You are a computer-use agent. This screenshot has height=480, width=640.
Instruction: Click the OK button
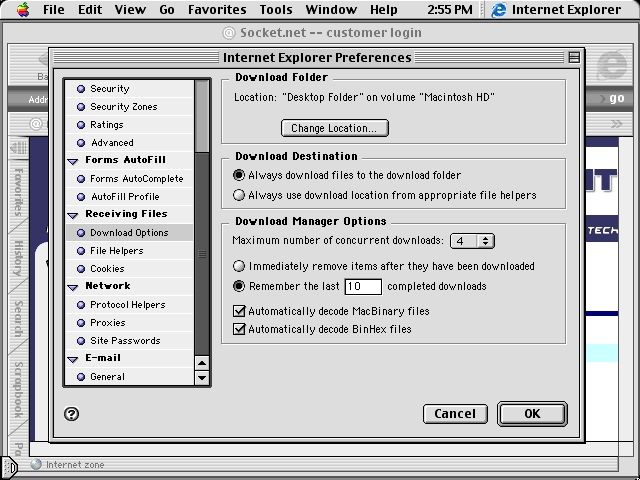click(532, 414)
